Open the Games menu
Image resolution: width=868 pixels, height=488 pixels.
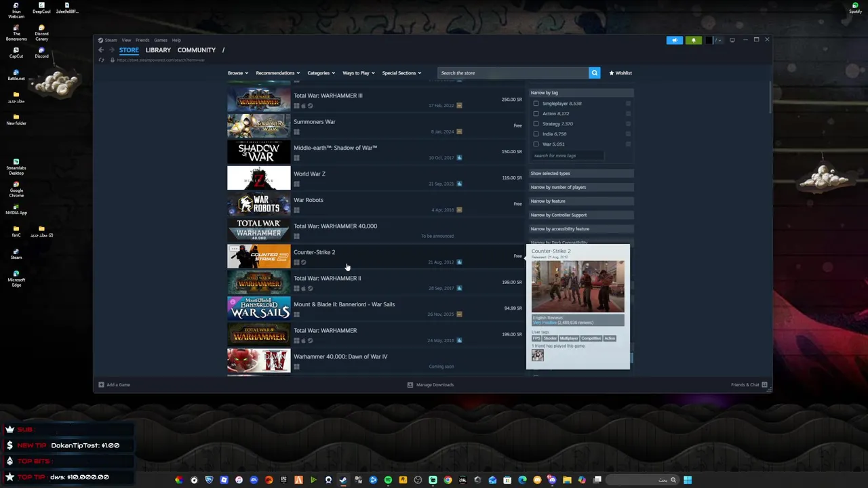click(x=161, y=40)
